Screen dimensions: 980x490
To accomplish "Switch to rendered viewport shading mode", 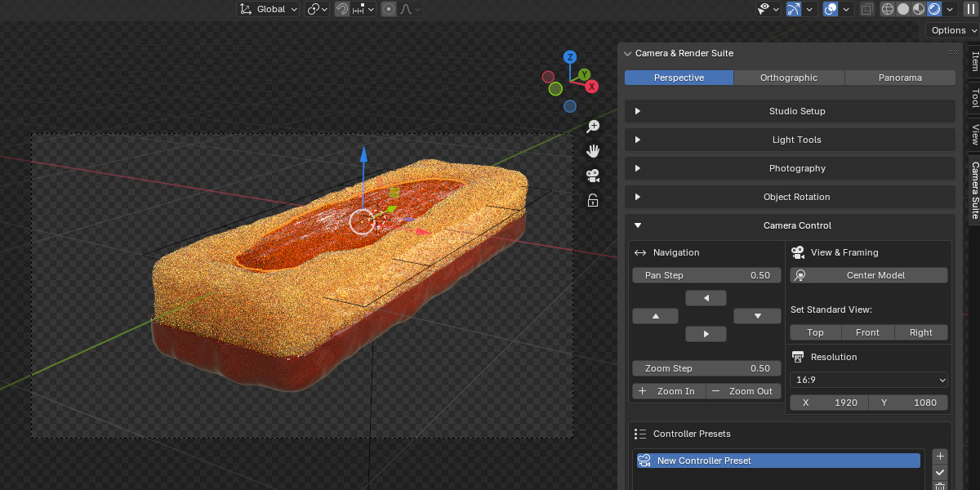I will pos(934,9).
